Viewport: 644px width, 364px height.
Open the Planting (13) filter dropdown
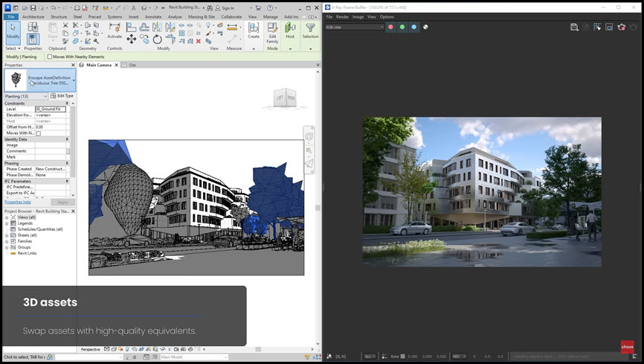(x=26, y=96)
